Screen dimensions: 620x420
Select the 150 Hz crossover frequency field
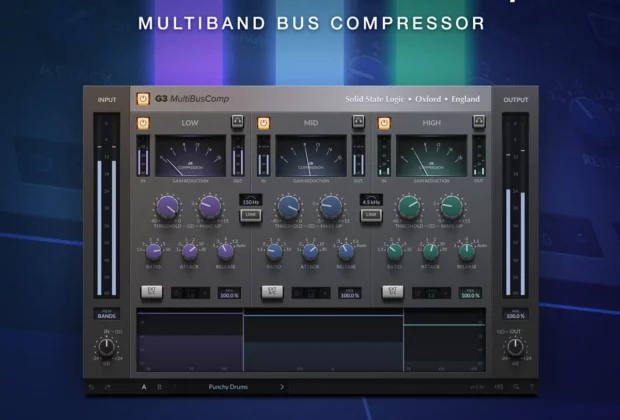pyautogui.click(x=251, y=200)
